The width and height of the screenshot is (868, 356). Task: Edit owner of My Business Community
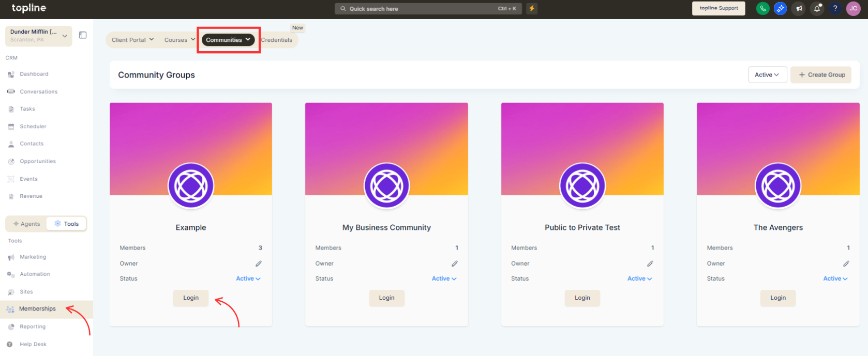coord(455,264)
